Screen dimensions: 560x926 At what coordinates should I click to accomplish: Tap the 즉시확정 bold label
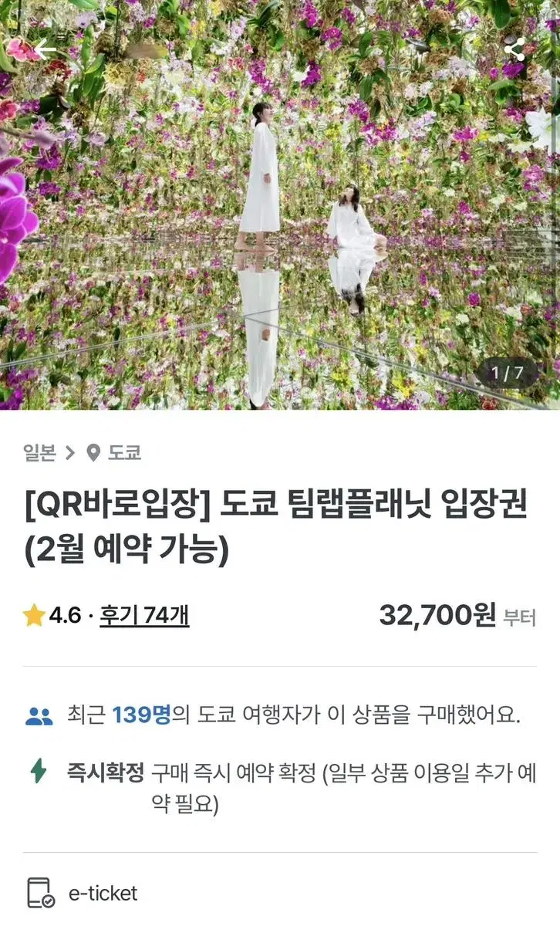(x=106, y=772)
